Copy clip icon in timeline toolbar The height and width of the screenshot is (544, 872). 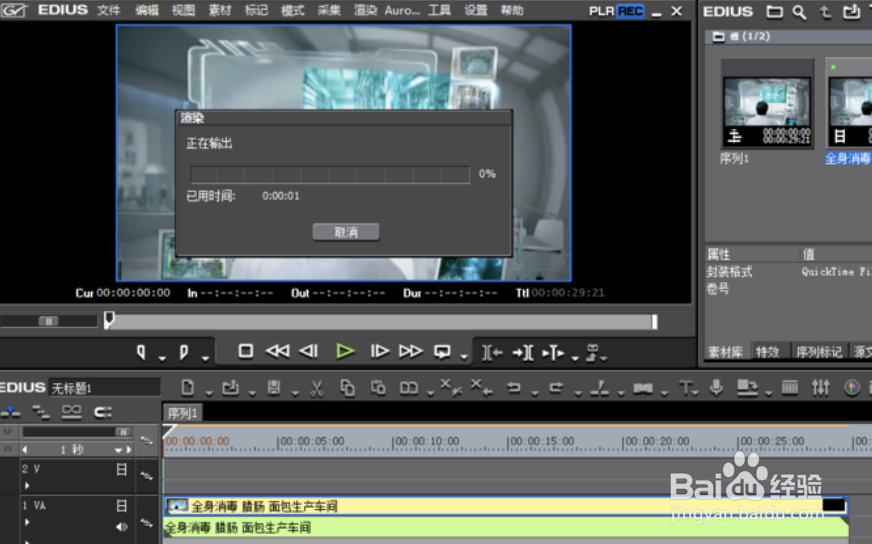click(348, 388)
